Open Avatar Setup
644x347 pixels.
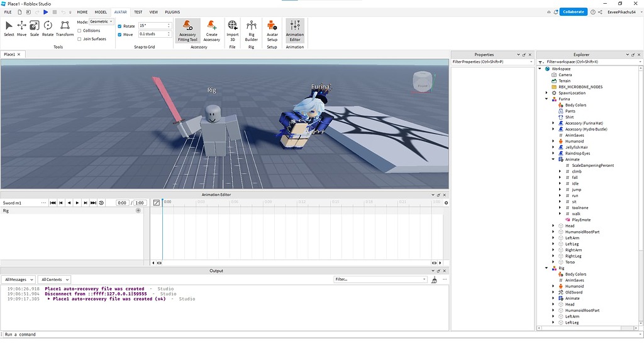272,31
